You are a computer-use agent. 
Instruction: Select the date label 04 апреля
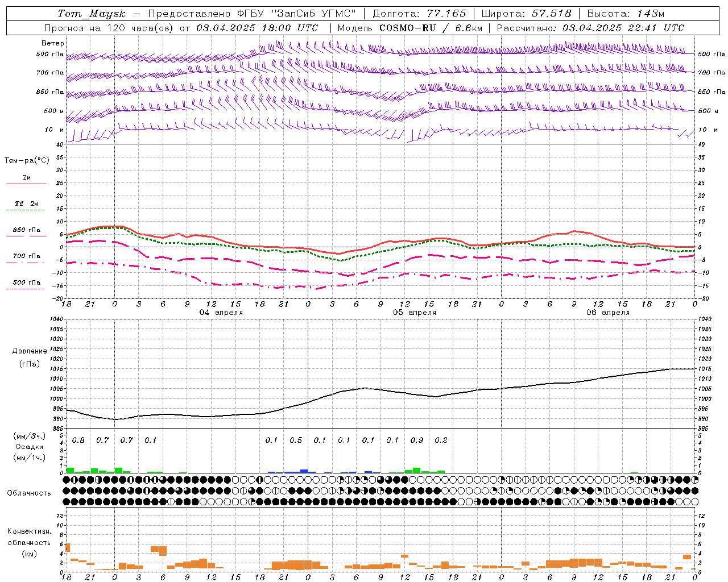[x=221, y=313]
